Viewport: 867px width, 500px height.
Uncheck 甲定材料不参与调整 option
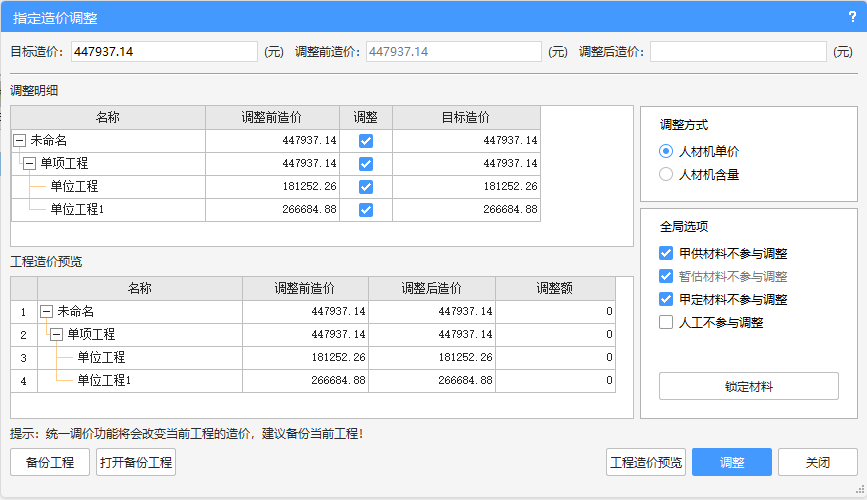pos(666,299)
